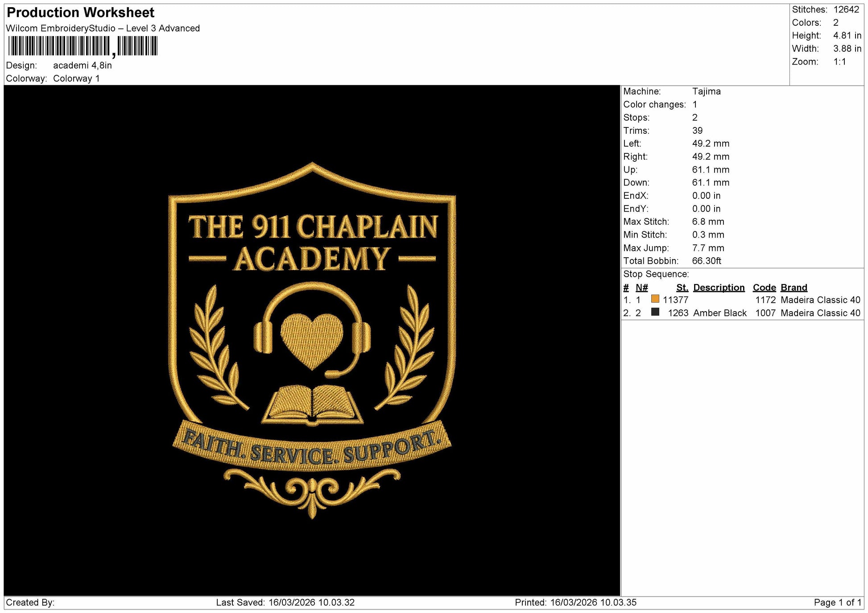The width and height of the screenshot is (868, 613).
Task: Click the Stitches count "12642"
Action: tap(846, 9)
